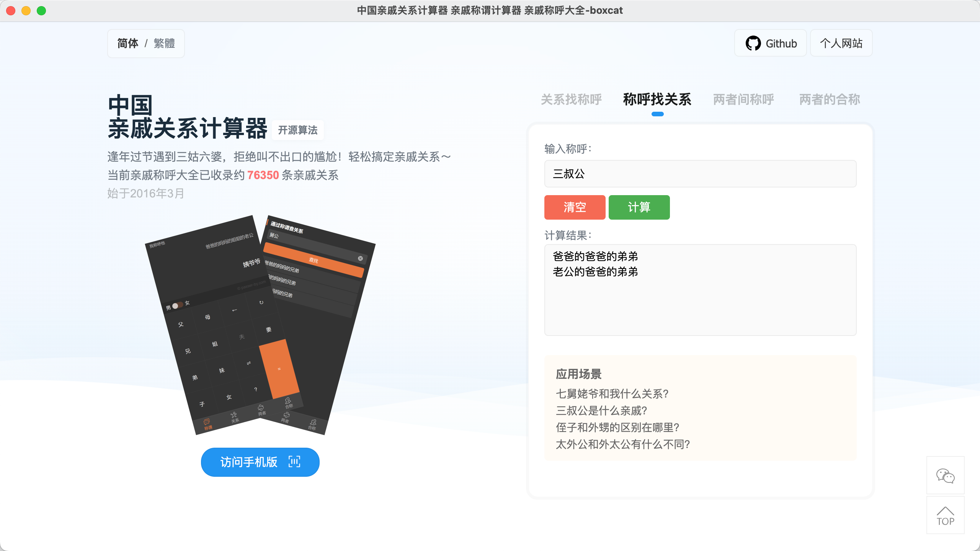The width and height of the screenshot is (980, 551).
Task: Open the 关系找称呼 tab
Action: [571, 99]
